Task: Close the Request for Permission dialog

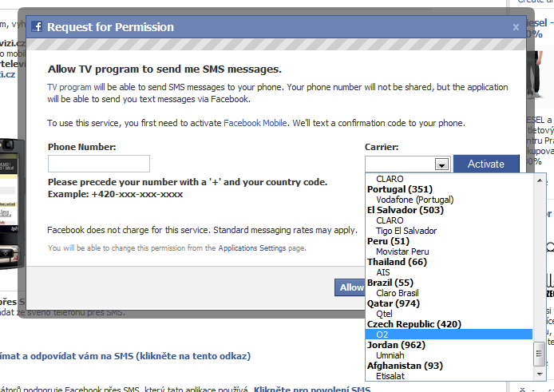Action: [516, 27]
